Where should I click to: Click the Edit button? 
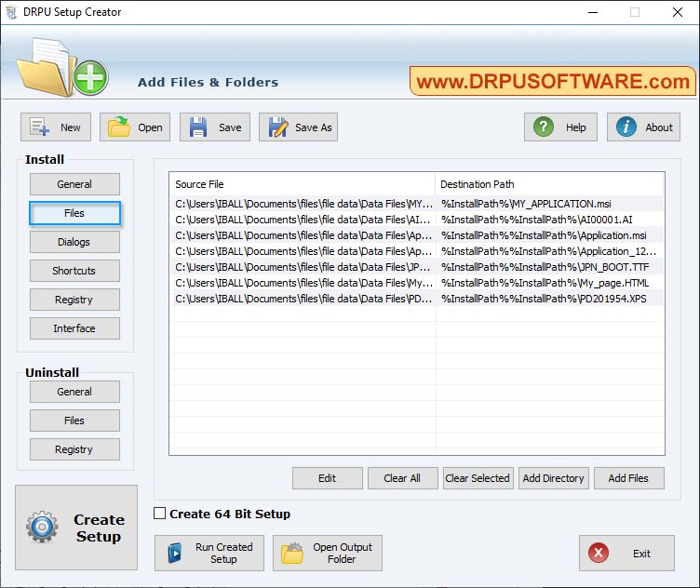328,478
